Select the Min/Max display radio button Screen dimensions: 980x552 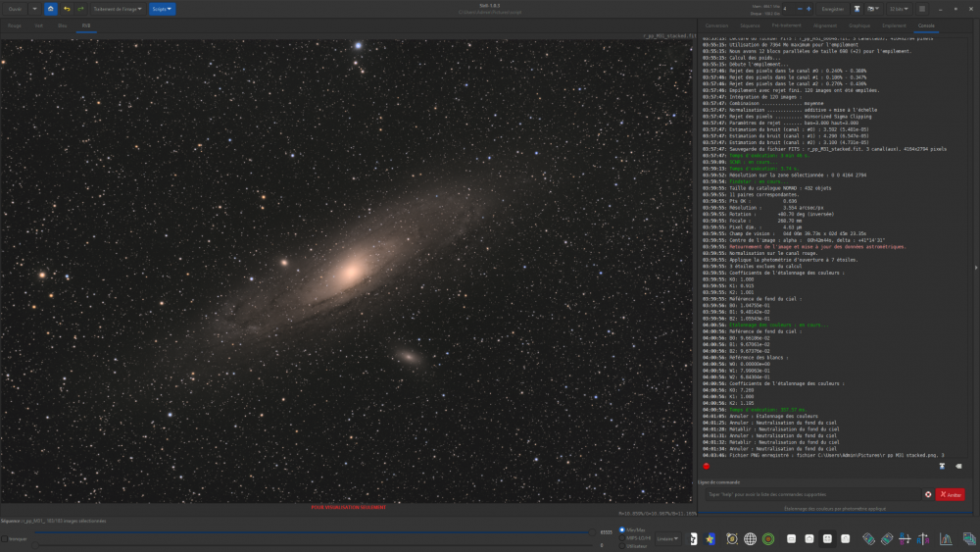pyautogui.click(x=622, y=530)
